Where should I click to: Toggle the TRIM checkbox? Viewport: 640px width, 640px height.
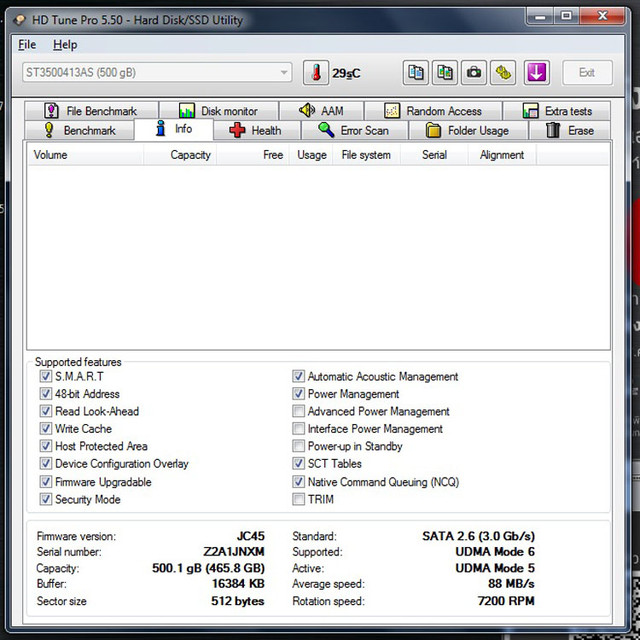298,499
